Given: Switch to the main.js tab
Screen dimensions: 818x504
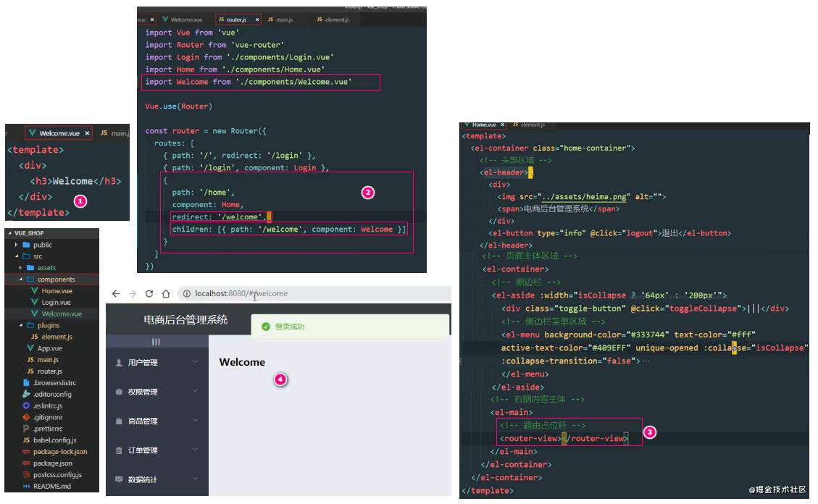Looking at the screenshot, I should point(280,20).
